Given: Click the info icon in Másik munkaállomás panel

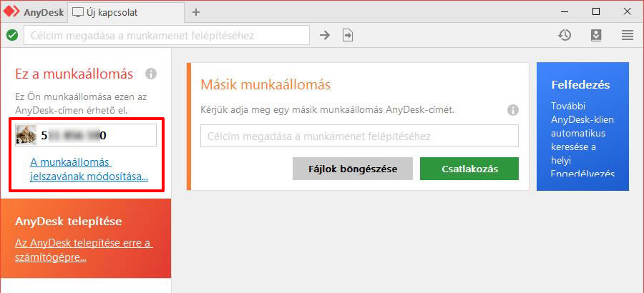Looking at the screenshot, I should [513, 110].
